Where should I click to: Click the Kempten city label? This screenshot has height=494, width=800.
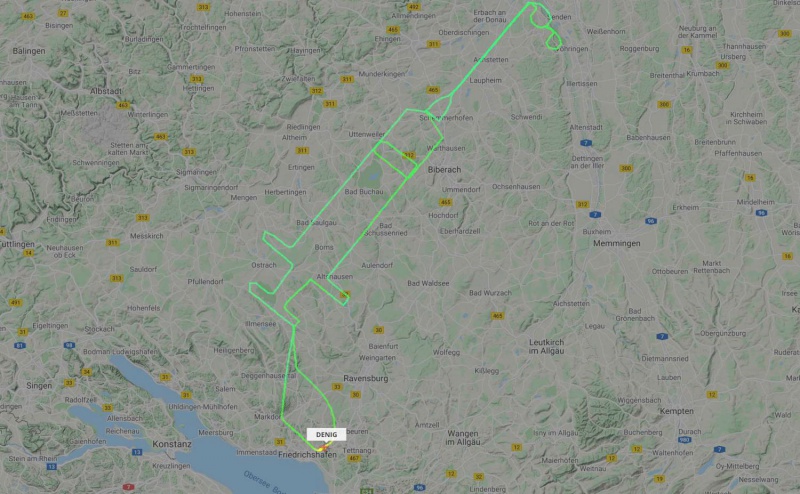677,411
